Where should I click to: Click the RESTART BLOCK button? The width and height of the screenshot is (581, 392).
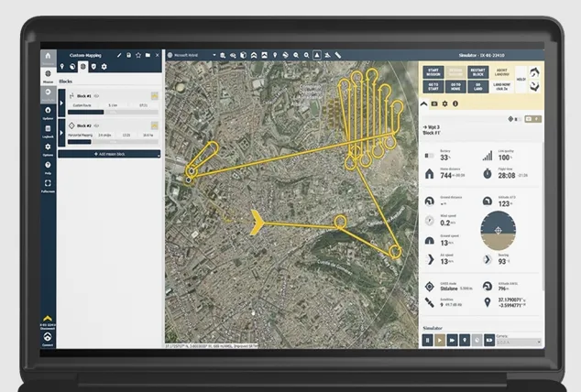(x=478, y=72)
